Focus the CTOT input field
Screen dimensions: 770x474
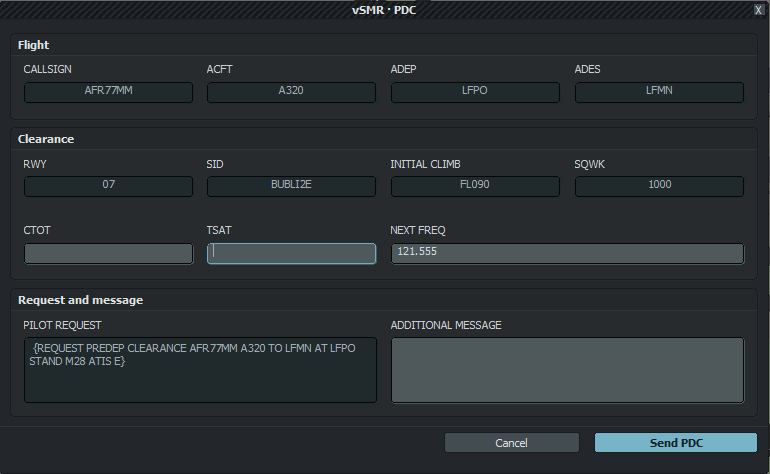click(109, 253)
